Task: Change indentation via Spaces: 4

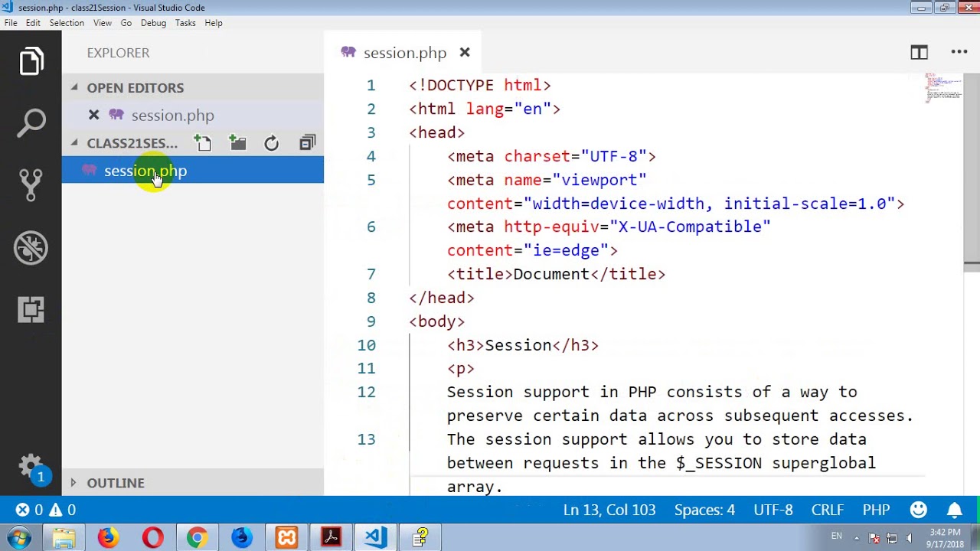Action: point(704,510)
